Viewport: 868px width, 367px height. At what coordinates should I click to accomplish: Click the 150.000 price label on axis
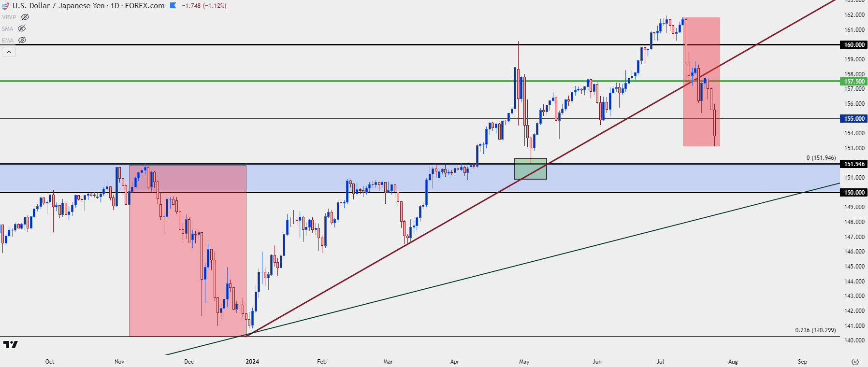click(854, 192)
